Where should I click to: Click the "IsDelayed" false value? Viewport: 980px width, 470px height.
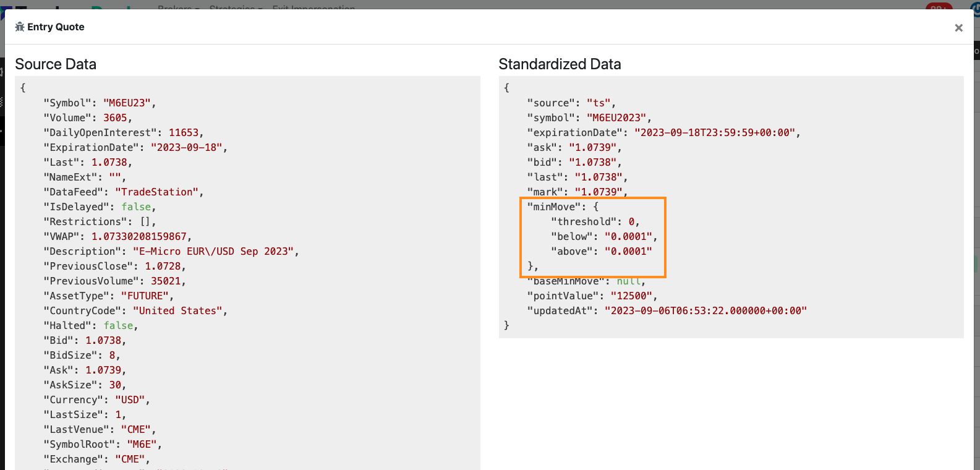pos(136,207)
